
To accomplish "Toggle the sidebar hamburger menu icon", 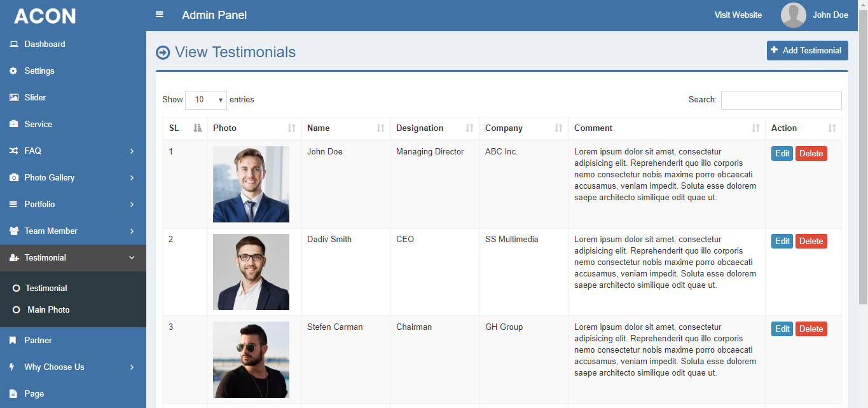I will (x=160, y=15).
